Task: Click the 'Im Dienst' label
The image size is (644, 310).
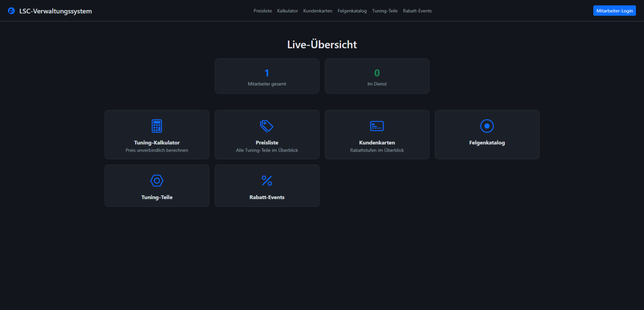Action: [377, 84]
